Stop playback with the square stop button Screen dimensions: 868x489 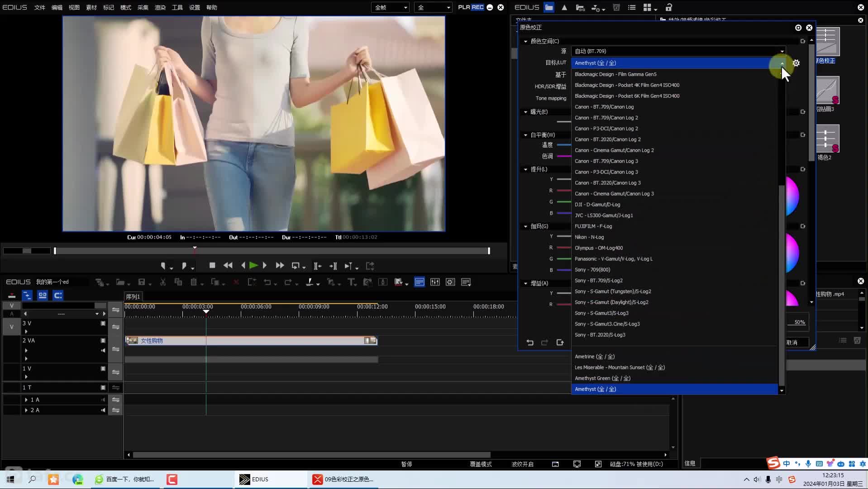[x=212, y=265]
